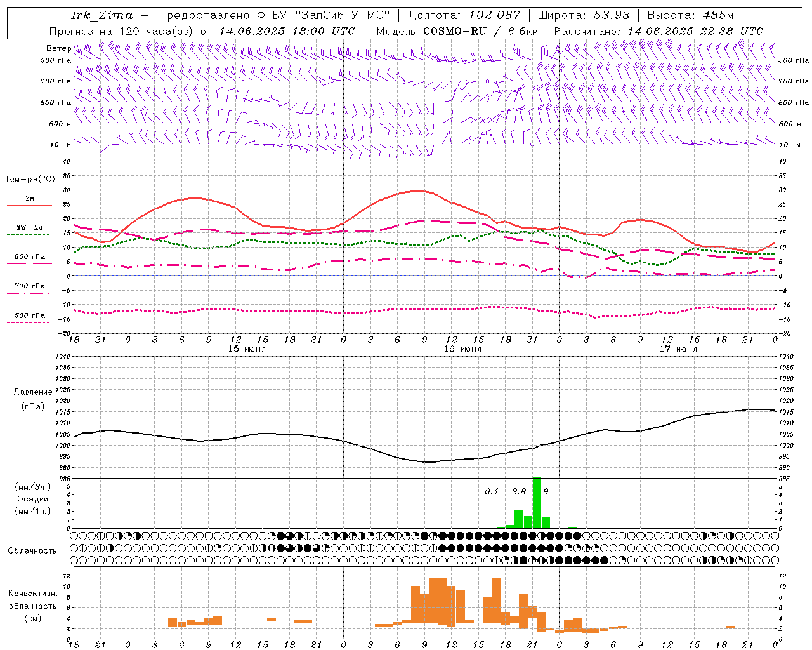This screenshot has width=812, height=650.
Task: Click the Irk_Zima station title
Action: (x=102, y=15)
